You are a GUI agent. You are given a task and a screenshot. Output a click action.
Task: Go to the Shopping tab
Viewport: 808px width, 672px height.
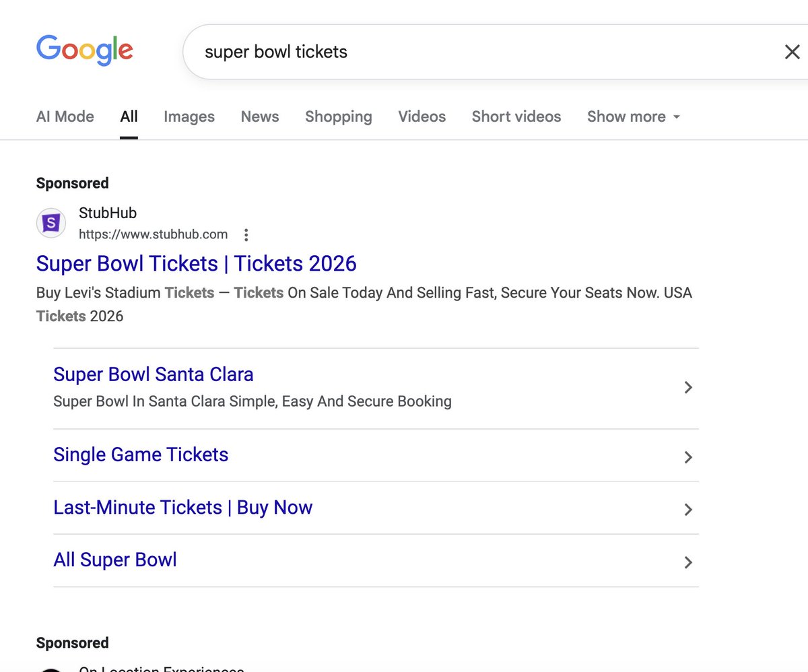click(339, 116)
